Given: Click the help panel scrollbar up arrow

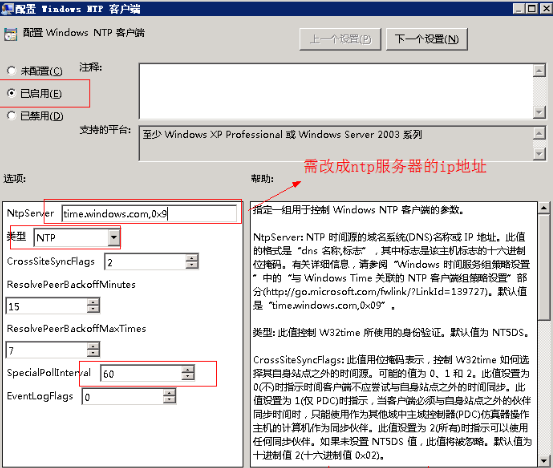Looking at the screenshot, I should (x=544, y=208).
